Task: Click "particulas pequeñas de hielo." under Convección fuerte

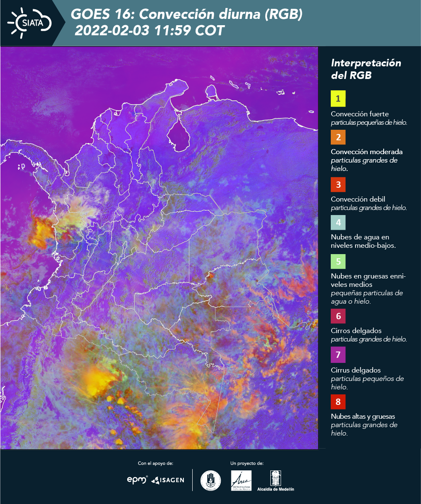Action: 369,123
